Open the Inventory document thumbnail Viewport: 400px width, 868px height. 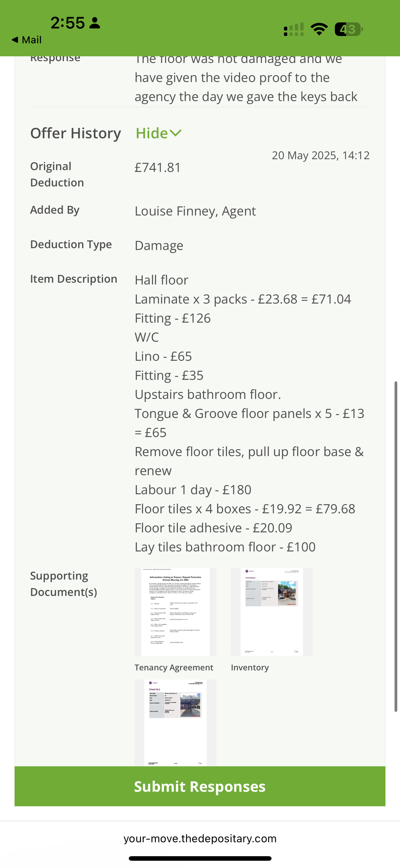point(272,612)
